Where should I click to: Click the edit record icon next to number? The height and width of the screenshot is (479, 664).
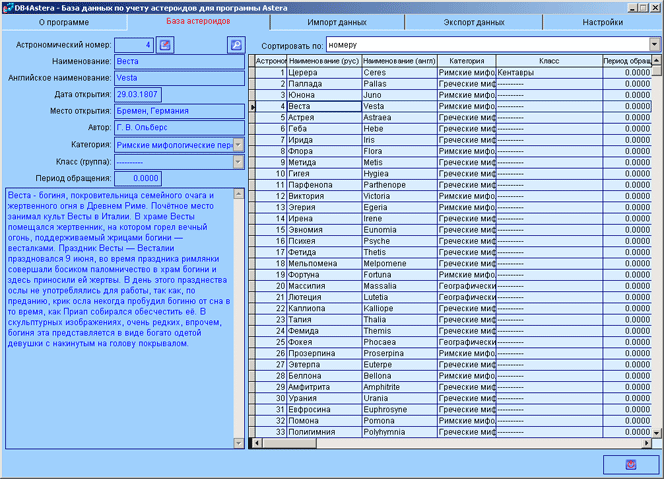click(x=165, y=45)
